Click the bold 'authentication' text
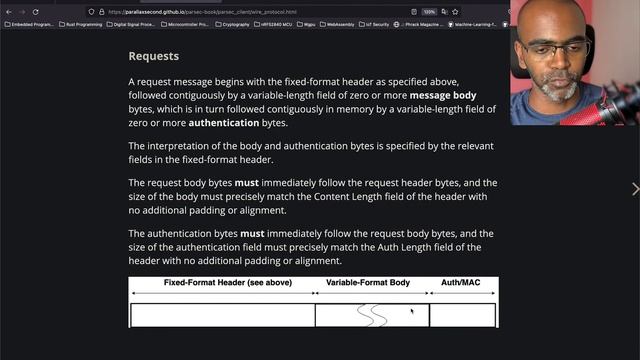 [x=224, y=122]
